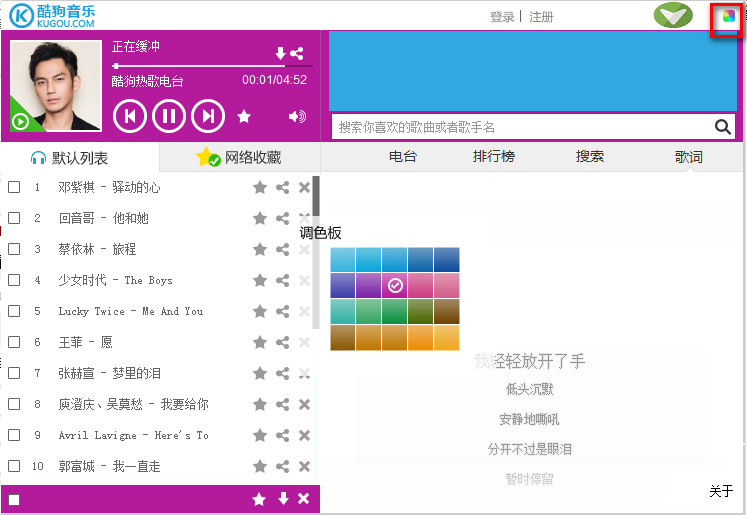Open the 网络收藏 tab
This screenshot has width=747, height=515.
point(239,157)
